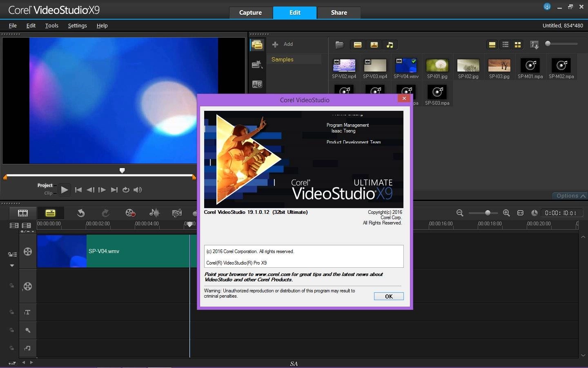Viewport: 588px width, 368px height.
Task: Select the SP-V04.wmv thumbnail
Action: 406,65
